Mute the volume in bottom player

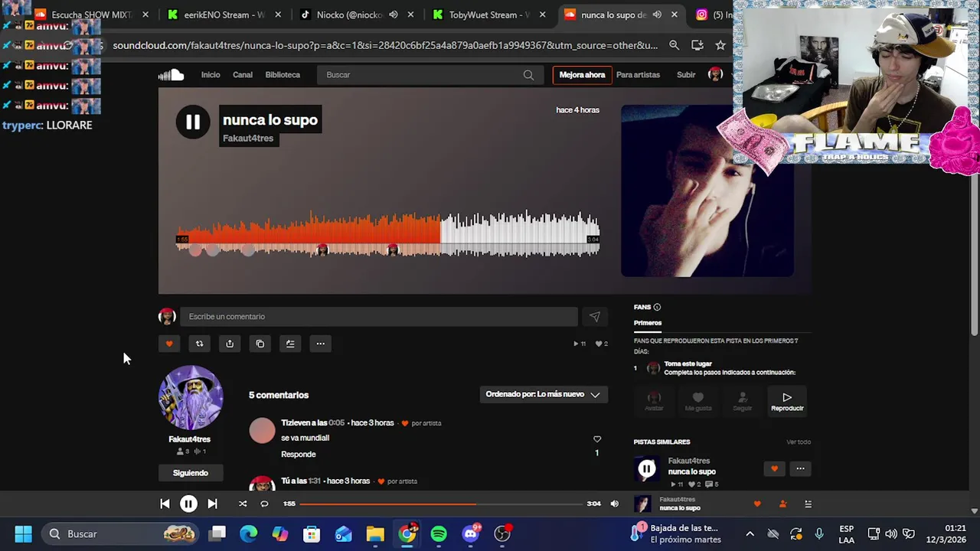614,504
